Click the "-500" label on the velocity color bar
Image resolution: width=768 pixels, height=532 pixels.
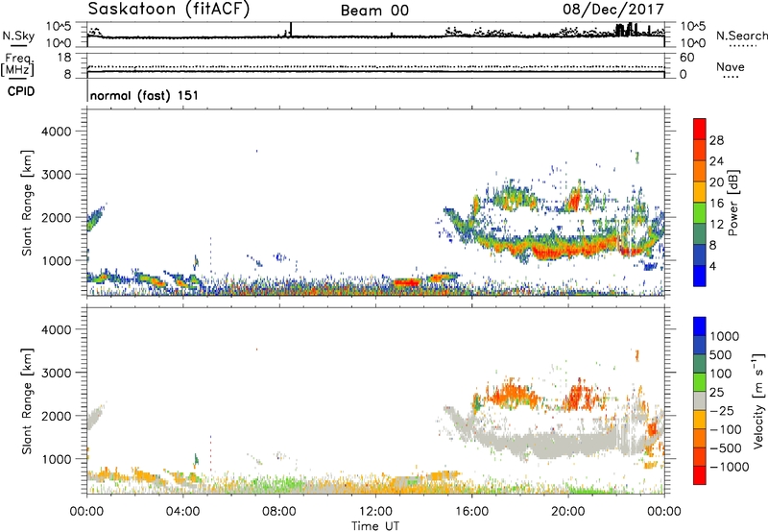click(726, 448)
